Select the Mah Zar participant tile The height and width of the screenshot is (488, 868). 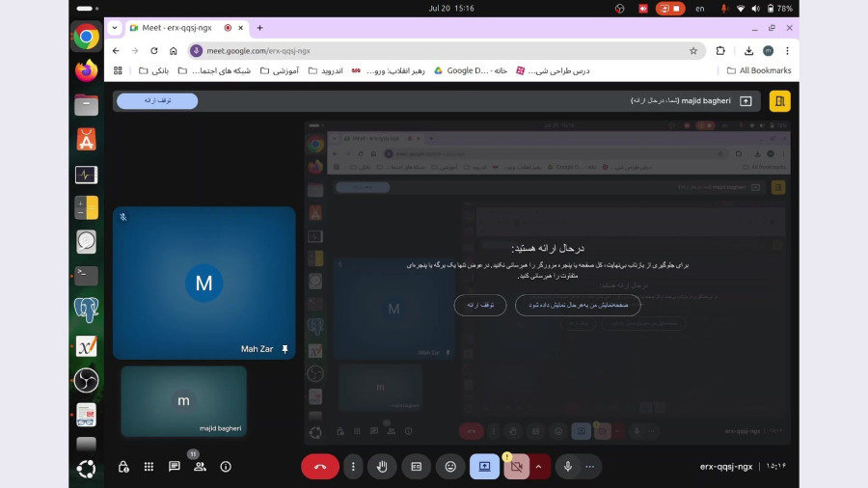[x=204, y=283]
